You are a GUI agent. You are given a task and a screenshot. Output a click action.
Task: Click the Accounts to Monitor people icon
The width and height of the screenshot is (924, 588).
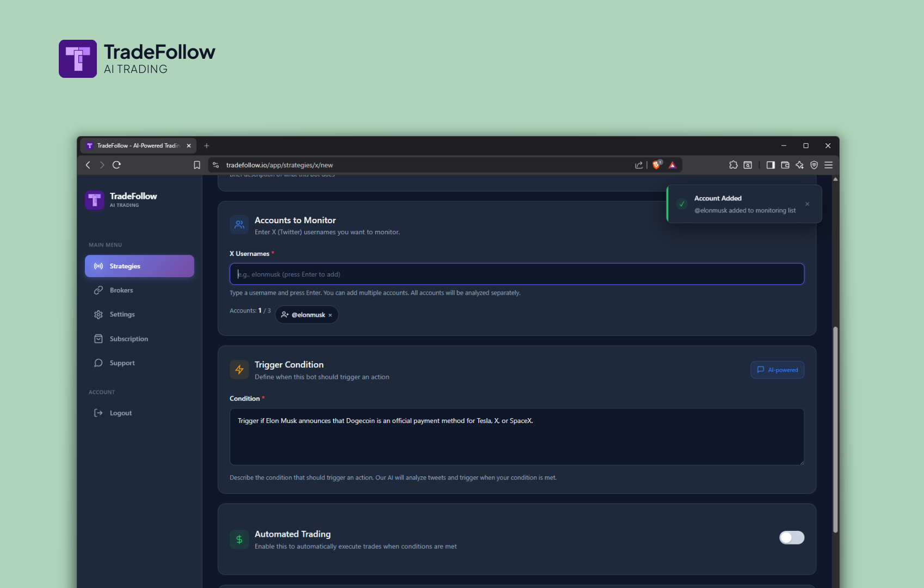coord(239,224)
